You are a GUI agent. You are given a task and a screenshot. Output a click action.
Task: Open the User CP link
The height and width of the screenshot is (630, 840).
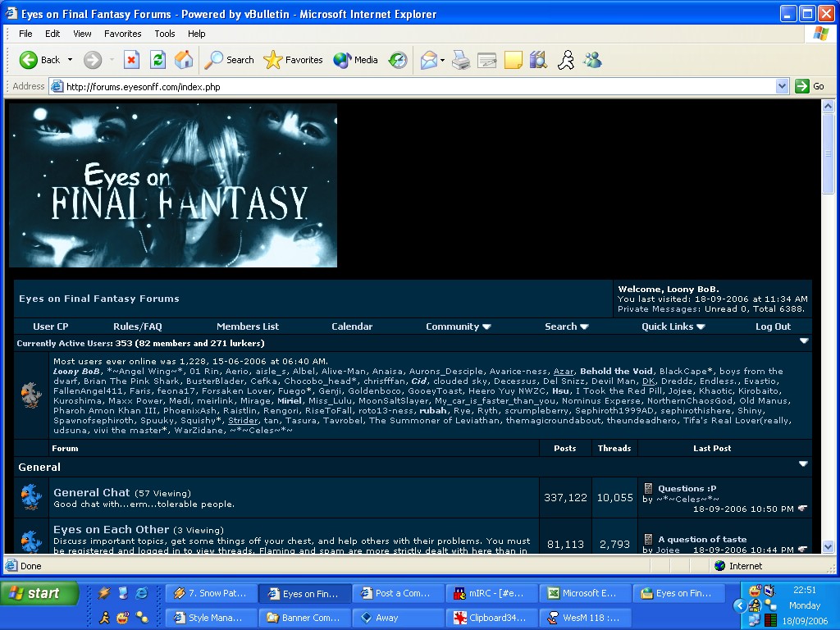point(50,326)
